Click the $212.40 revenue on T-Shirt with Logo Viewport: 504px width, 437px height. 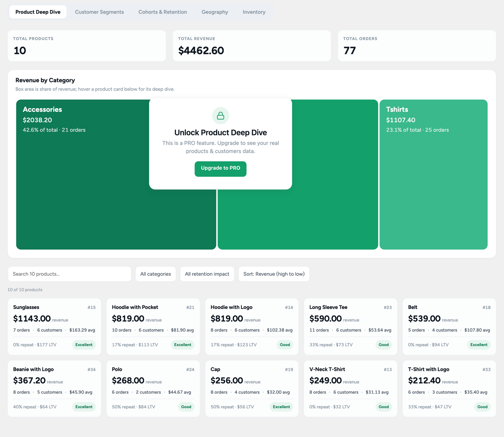coord(424,381)
